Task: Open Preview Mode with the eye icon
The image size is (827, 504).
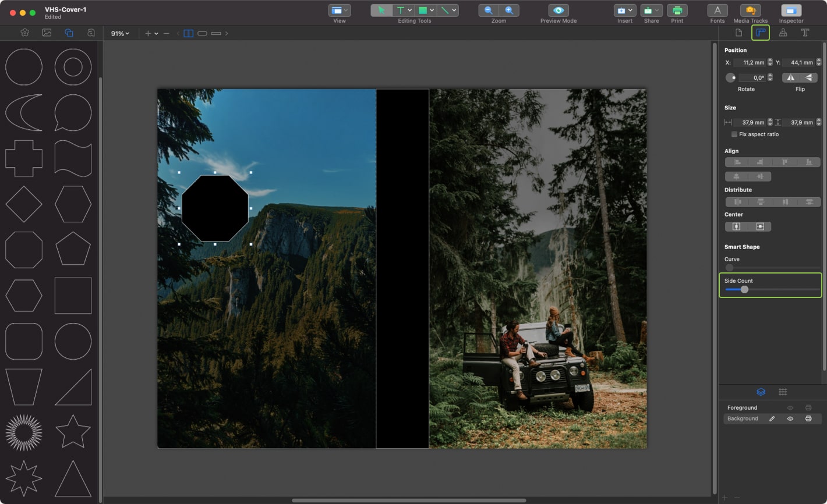Action: [558, 10]
